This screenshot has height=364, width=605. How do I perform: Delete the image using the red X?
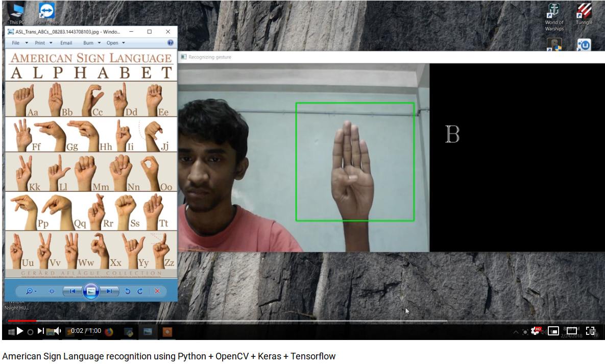[157, 290]
